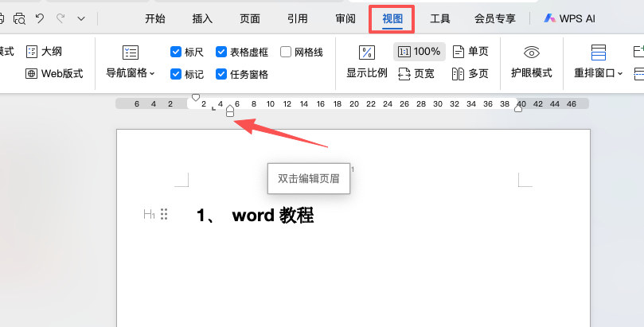644x327 pixels.
Task: Undo the last action
Action: pos(40,18)
